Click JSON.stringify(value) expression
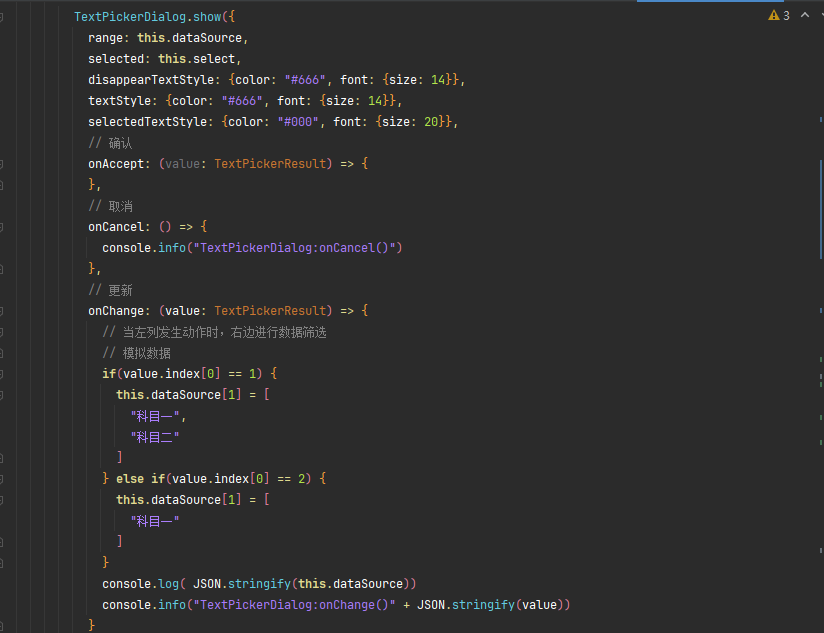Screen dimensions: 824x633 490,605
